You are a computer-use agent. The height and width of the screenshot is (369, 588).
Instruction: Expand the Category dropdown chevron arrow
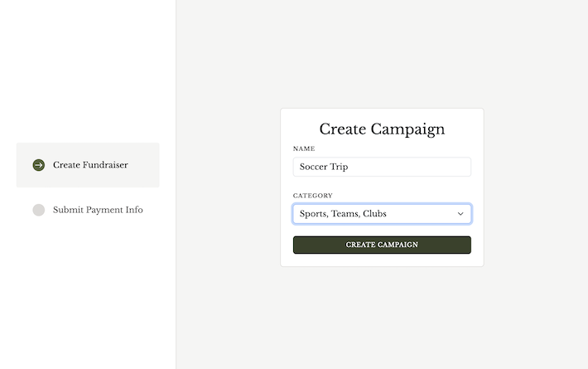460,214
